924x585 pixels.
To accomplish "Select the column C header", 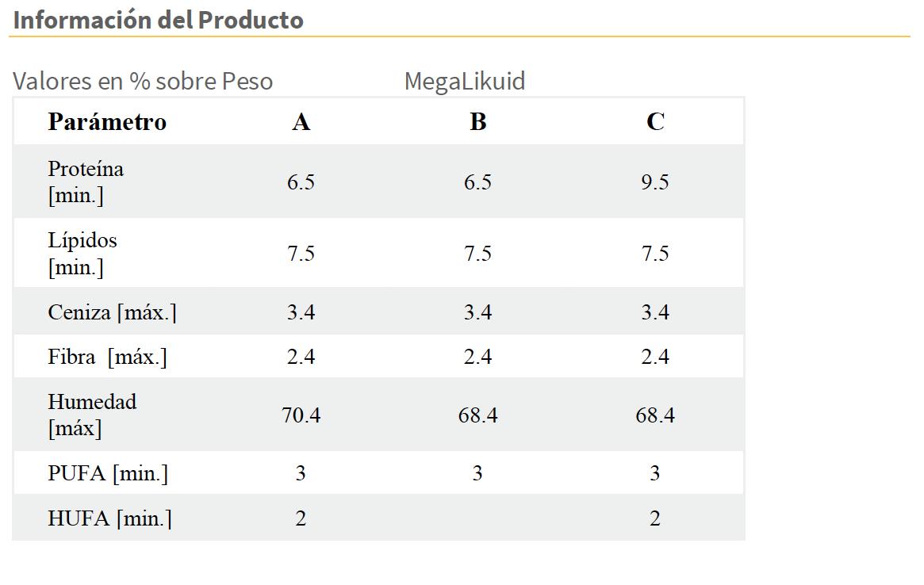I will 655,122.
